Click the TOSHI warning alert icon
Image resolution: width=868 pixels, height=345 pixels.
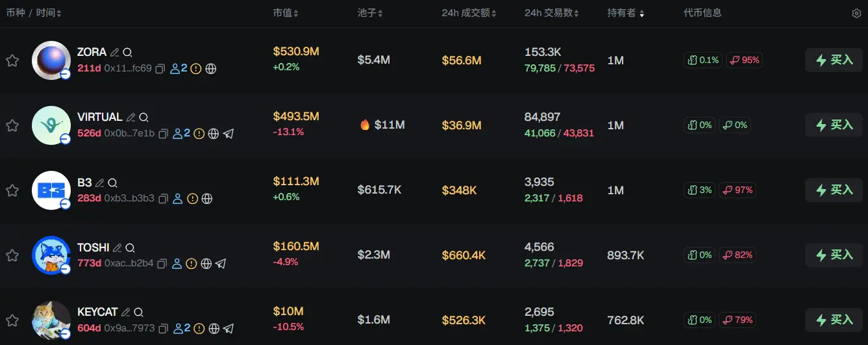191,263
